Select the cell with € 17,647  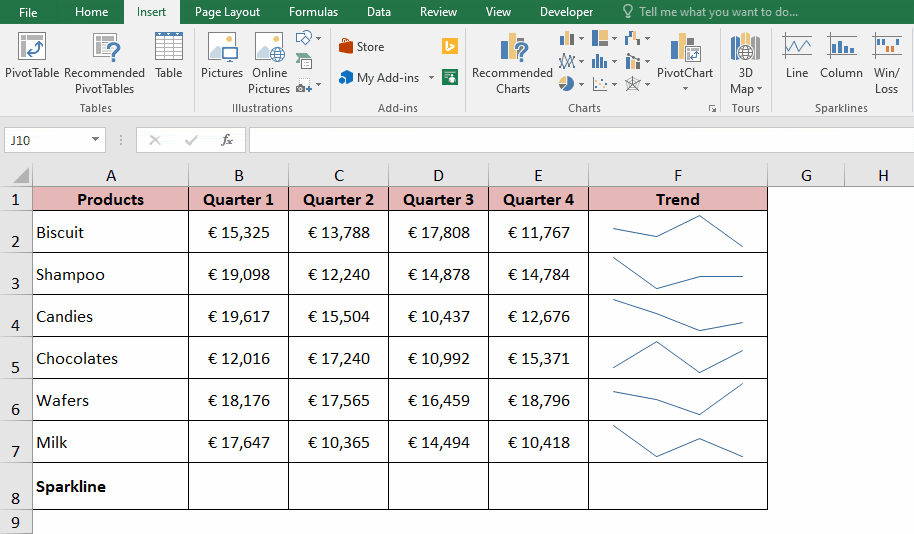pos(238,441)
